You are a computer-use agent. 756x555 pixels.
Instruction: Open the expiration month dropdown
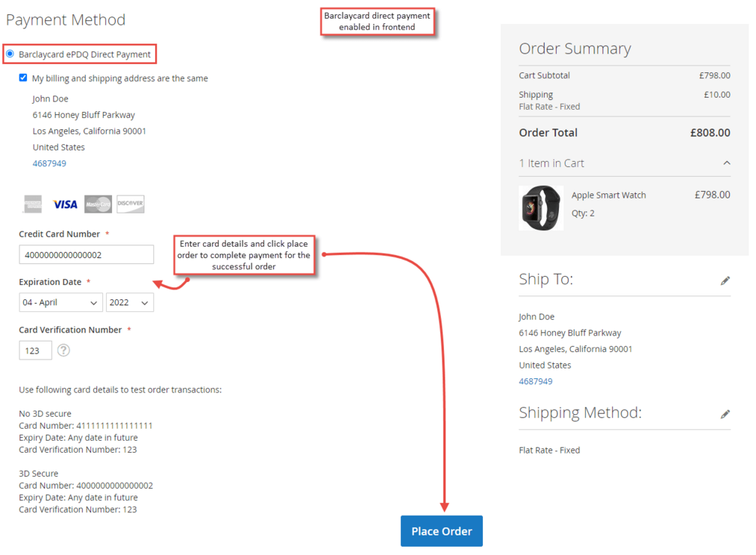pyautogui.click(x=61, y=302)
